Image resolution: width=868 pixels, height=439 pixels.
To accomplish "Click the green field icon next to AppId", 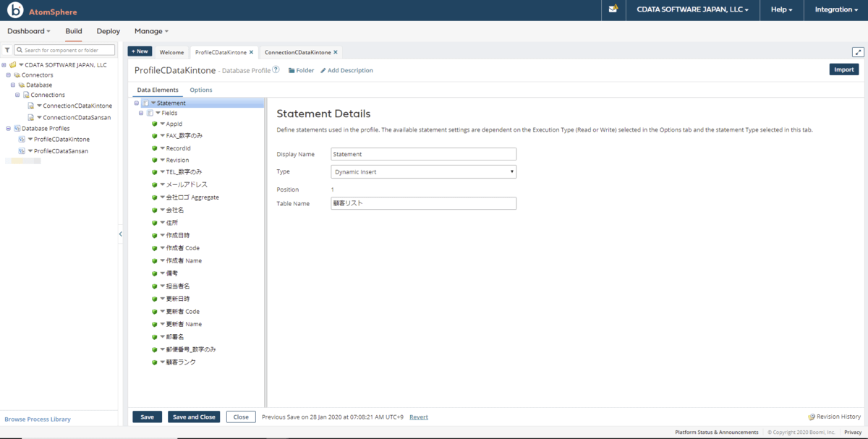I will tap(155, 124).
